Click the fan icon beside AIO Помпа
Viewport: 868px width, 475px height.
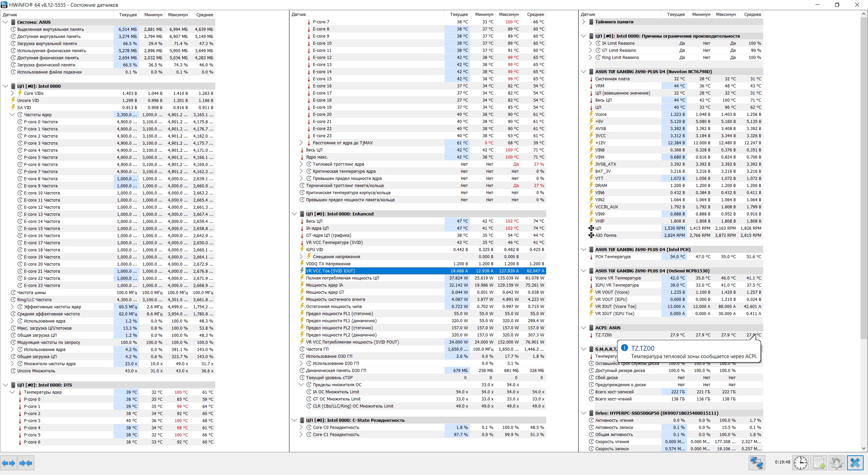591,235
